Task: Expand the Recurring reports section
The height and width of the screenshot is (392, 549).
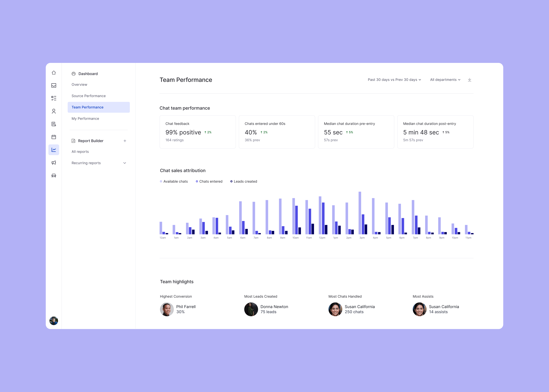Action: pos(125,163)
